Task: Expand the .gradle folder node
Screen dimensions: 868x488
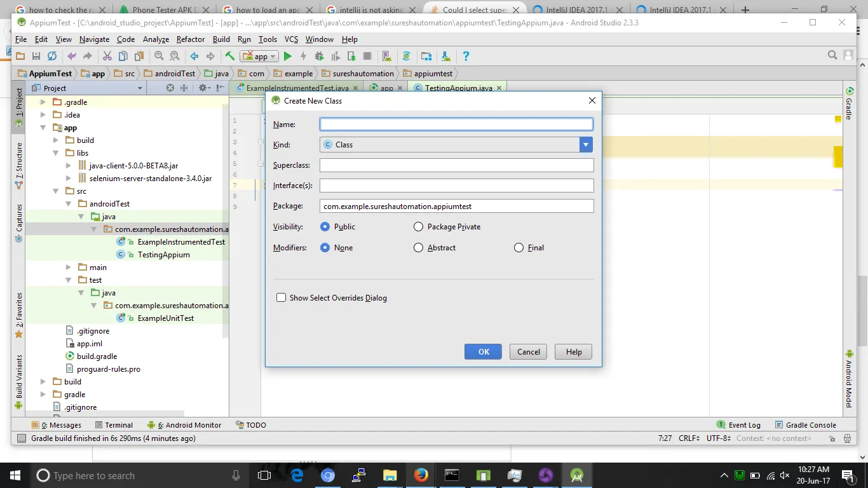Action: coord(43,102)
